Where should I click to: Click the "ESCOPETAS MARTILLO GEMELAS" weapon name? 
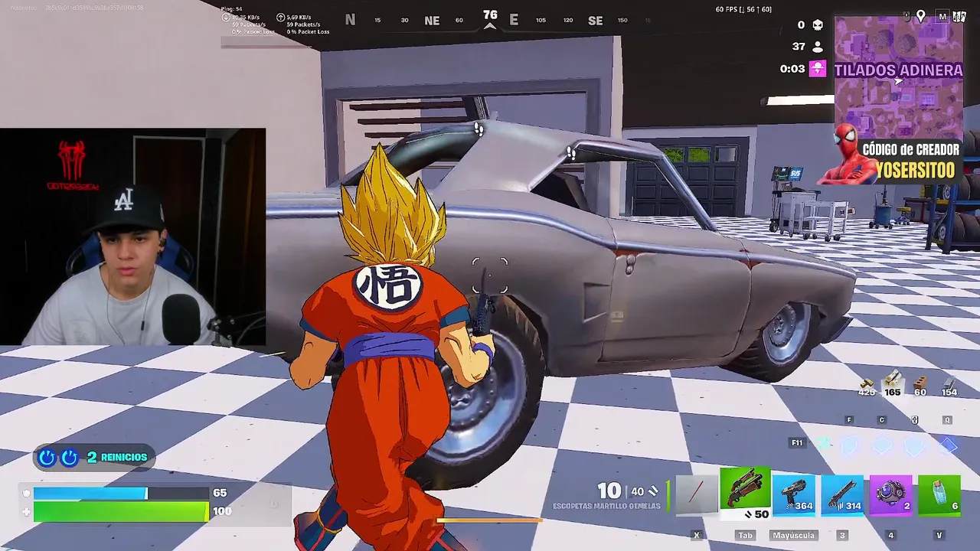tap(606, 506)
